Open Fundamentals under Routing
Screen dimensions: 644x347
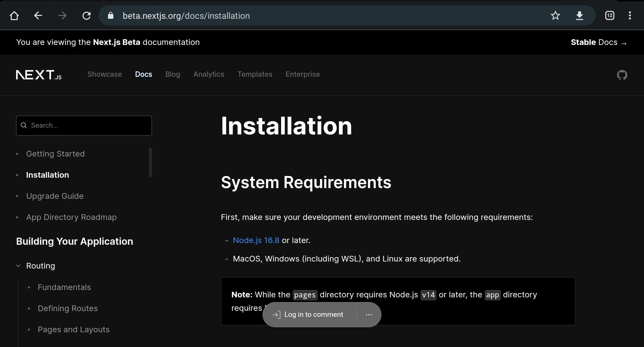tap(64, 287)
